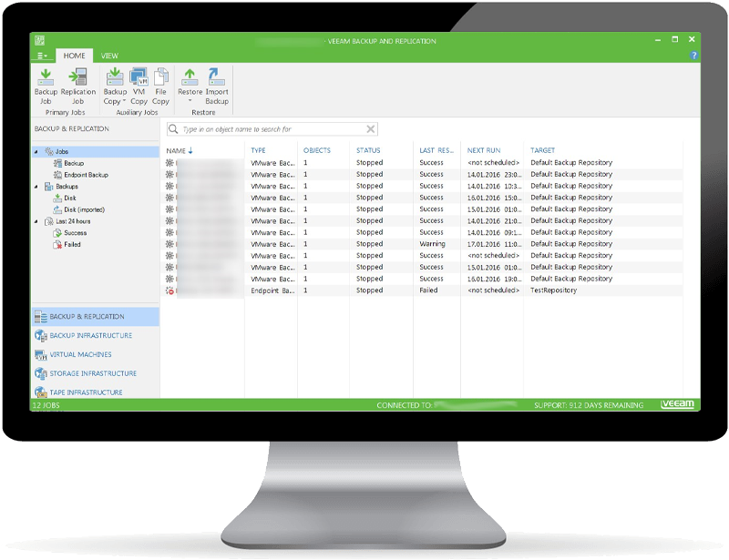Screen dimensions: 729x560
Task: Click the Backup Job ribbon icon
Action: [46, 76]
